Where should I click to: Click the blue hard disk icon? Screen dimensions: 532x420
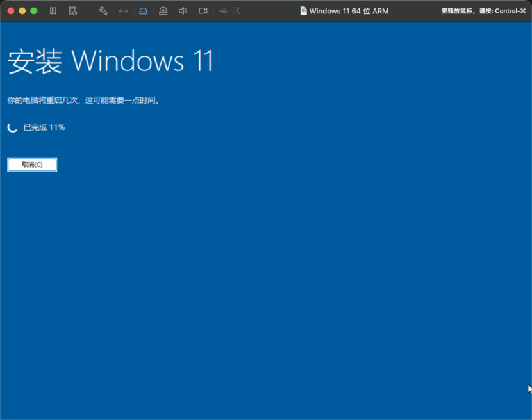(x=143, y=11)
